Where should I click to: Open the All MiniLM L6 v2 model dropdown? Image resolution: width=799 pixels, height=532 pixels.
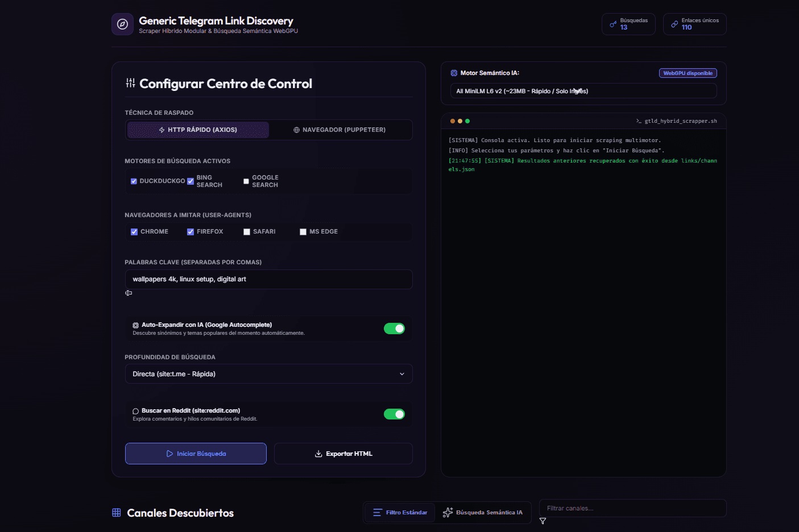click(583, 91)
